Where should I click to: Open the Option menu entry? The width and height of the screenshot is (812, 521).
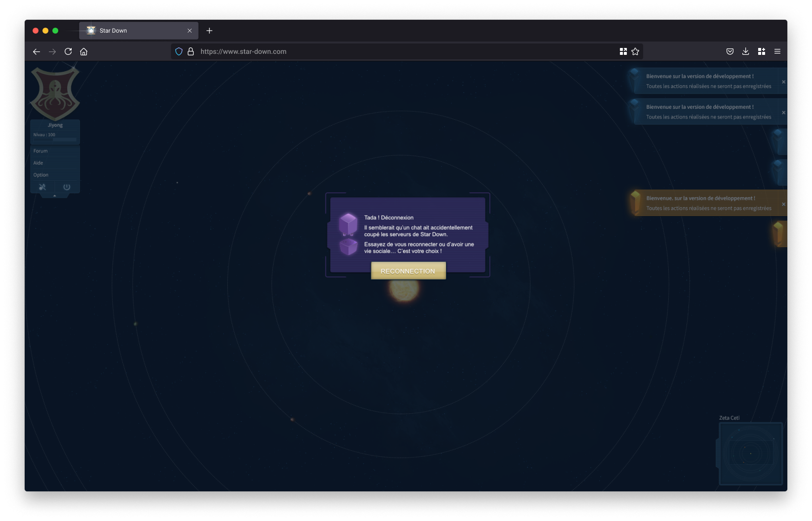[41, 174]
